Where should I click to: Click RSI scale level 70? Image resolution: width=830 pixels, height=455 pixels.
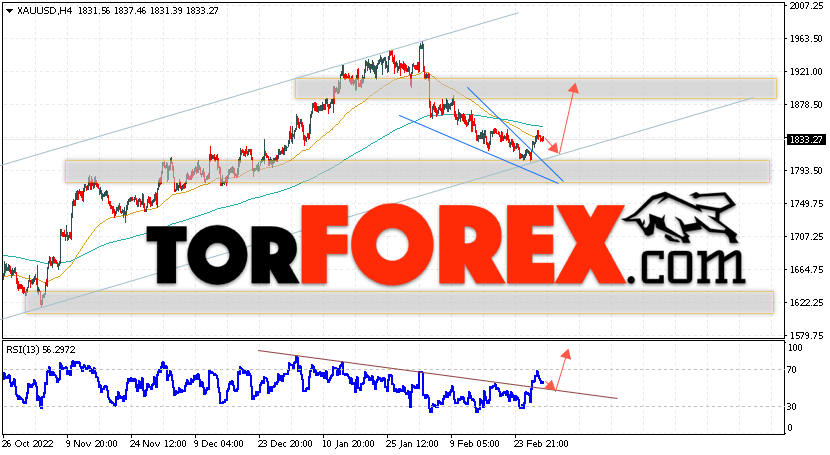792,369
